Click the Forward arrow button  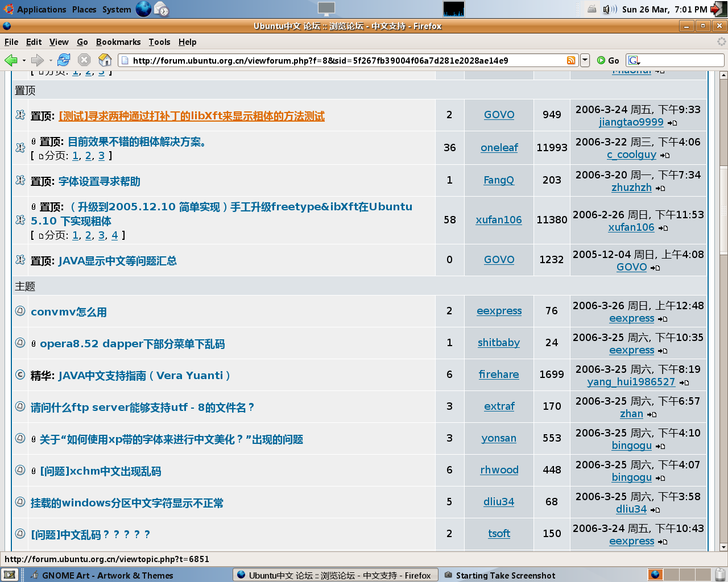[x=38, y=60]
